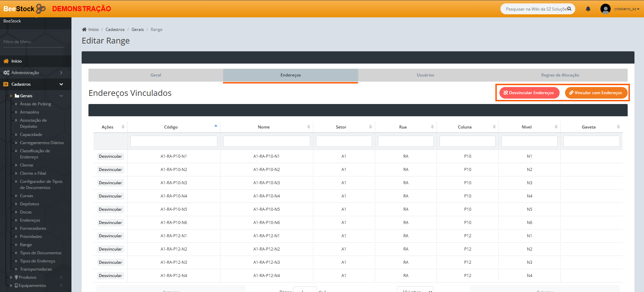Screen dimensions: 644x292
Task: Sort the table by the Nome column
Action: coord(264,127)
